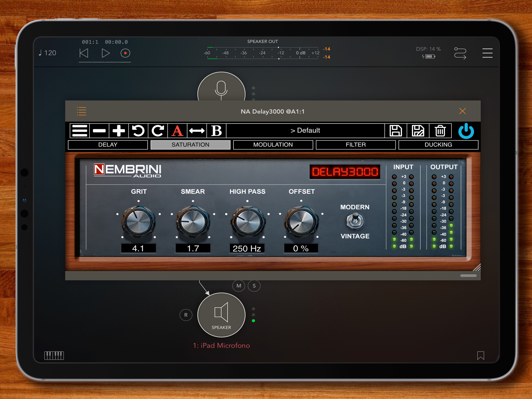
Task: Click the plus next preset icon
Action: pos(119,131)
